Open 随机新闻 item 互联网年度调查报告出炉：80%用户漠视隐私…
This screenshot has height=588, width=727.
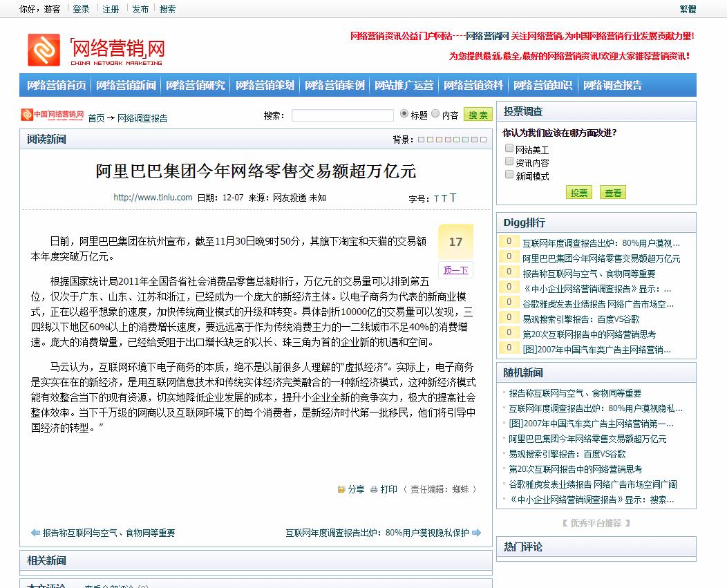pyautogui.click(x=596, y=408)
